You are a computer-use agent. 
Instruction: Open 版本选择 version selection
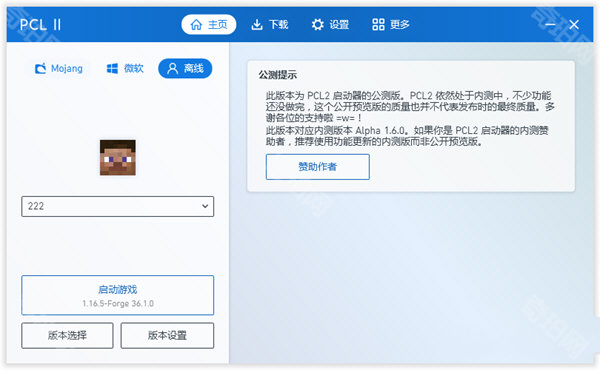coord(67,336)
